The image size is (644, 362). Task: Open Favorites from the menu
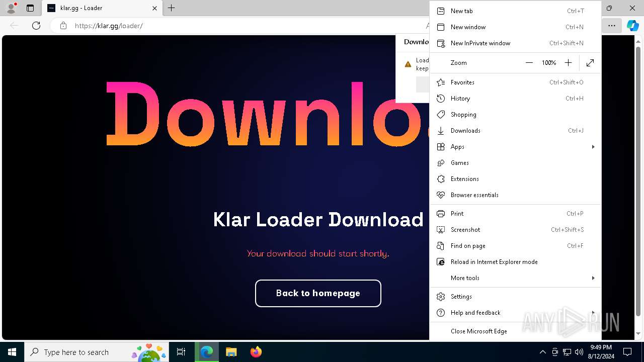point(516,82)
